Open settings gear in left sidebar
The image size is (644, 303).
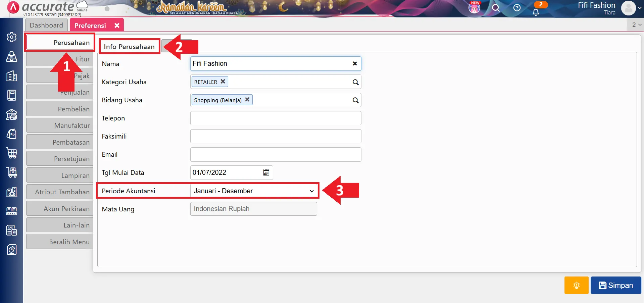(x=12, y=37)
